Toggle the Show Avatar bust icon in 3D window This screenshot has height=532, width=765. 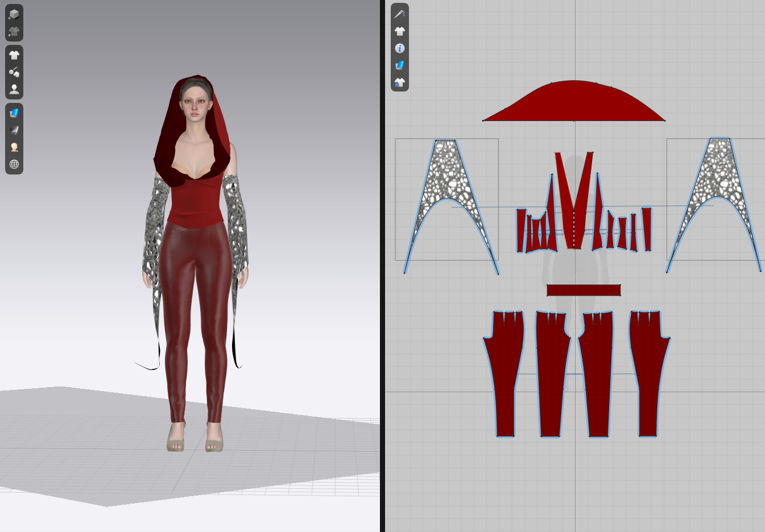coord(14,89)
